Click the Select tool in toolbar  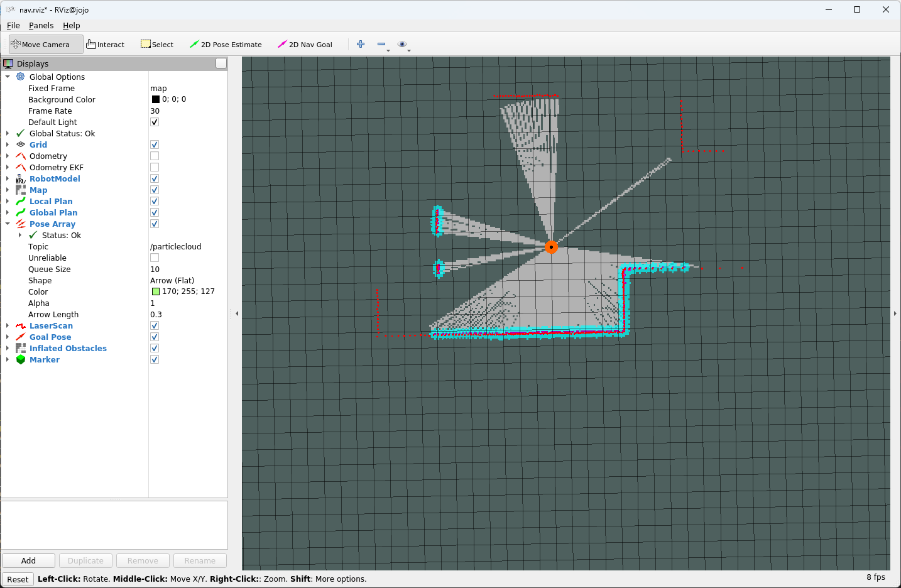click(x=157, y=45)
